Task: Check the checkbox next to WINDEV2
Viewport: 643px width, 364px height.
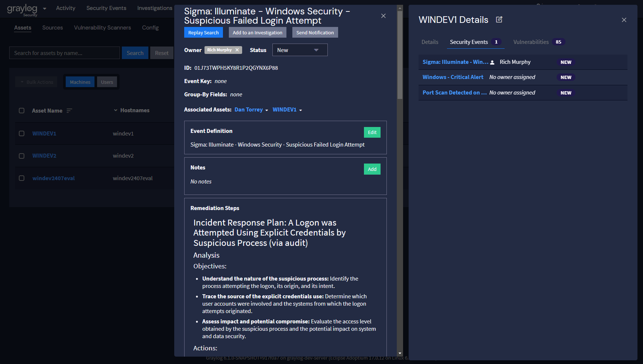Action: click(x=21, y=155)
